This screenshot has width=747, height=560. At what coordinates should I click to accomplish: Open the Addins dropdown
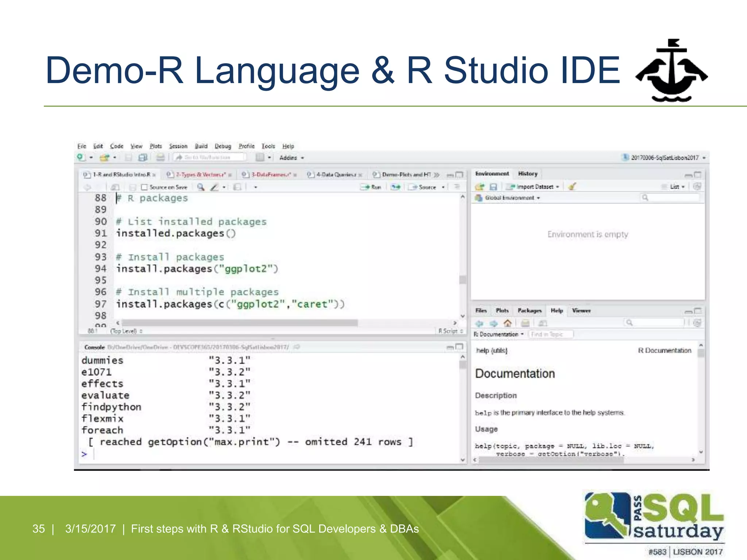tap(291, 158)
